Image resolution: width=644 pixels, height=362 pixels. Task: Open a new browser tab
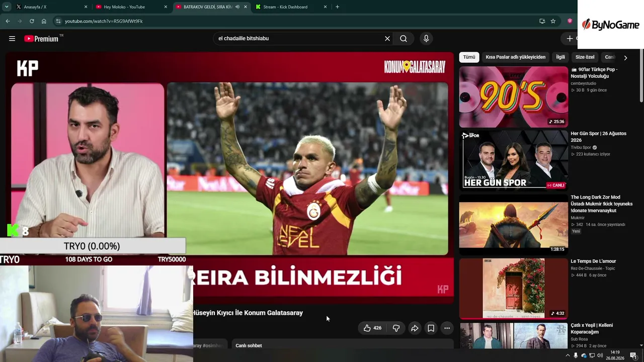[337, 7]
